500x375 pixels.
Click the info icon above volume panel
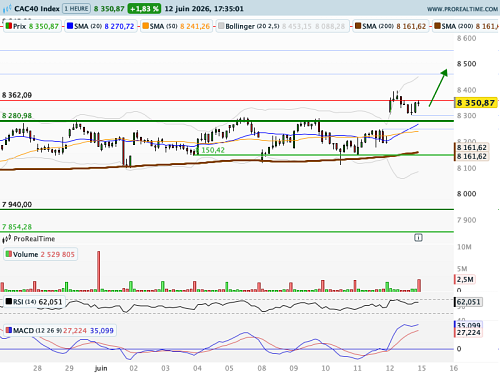pos(418,238)
